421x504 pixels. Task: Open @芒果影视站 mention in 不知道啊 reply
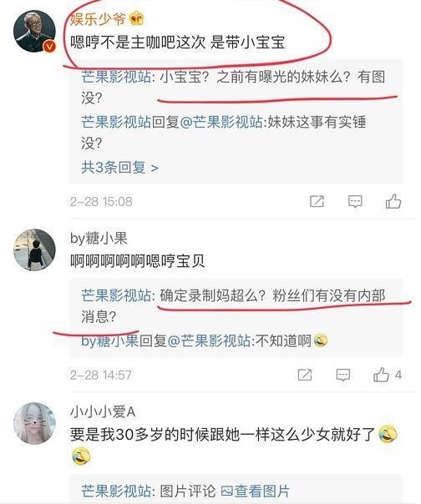[209, 340]
